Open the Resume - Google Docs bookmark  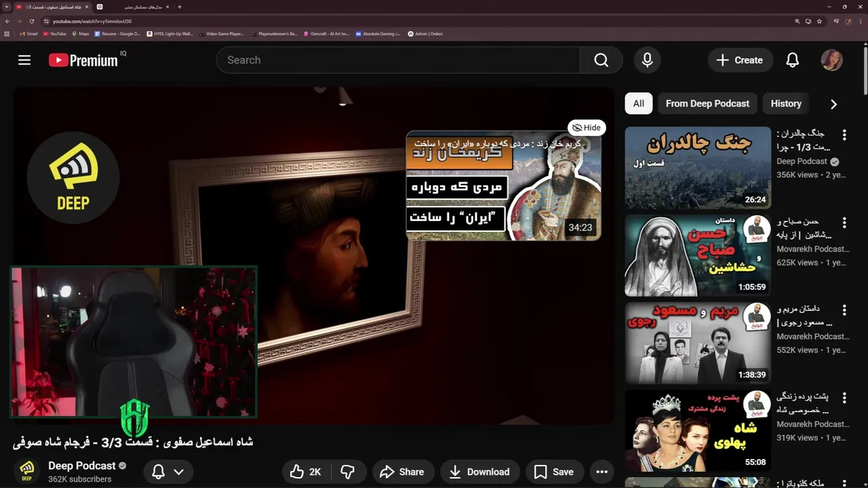pos(117,33)
